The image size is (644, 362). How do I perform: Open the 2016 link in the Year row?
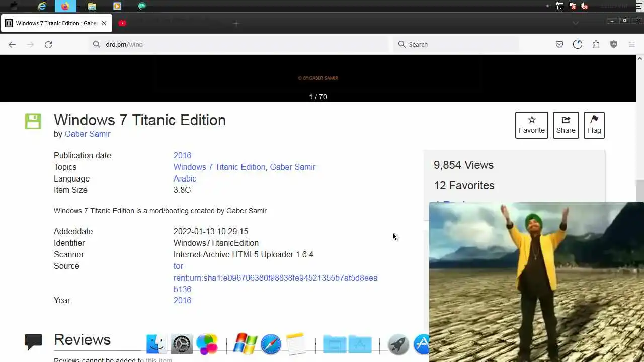(x=182, y=300)
